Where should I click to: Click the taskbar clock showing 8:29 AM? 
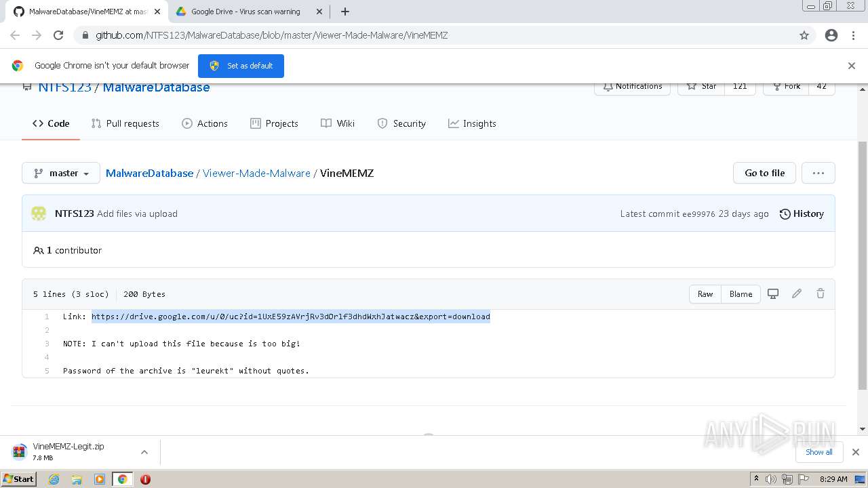point(833,479)
